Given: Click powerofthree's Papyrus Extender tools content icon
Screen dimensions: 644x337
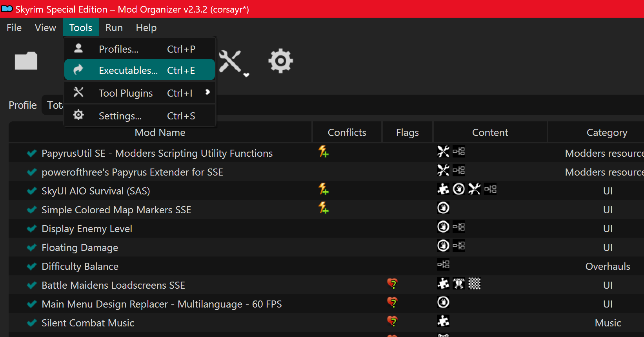Looking at the screenshot, I should click(x=443, y=170).
